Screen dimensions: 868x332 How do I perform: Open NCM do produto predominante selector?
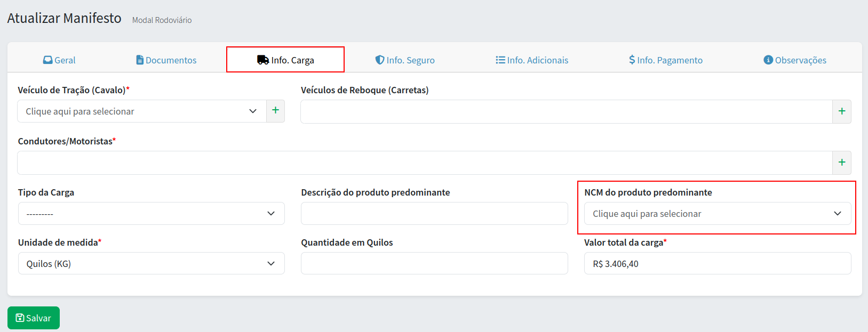(717, 214)
